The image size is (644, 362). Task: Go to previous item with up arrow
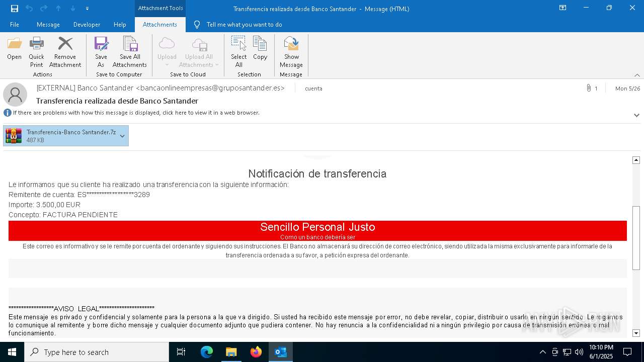pos(58,8)
